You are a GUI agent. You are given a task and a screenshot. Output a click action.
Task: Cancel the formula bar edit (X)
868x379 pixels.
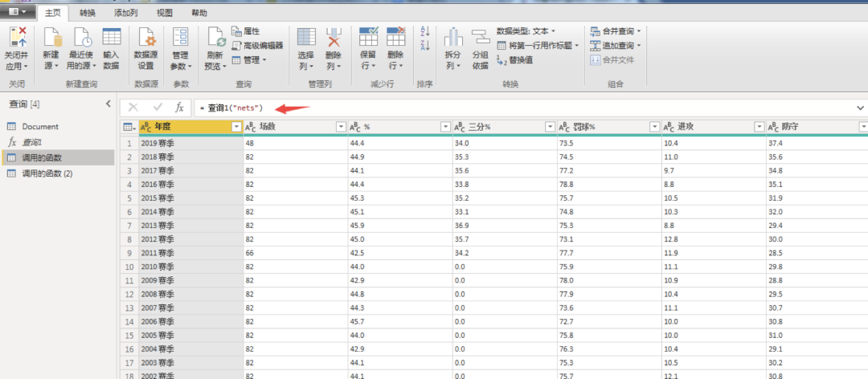pos(133,108)
